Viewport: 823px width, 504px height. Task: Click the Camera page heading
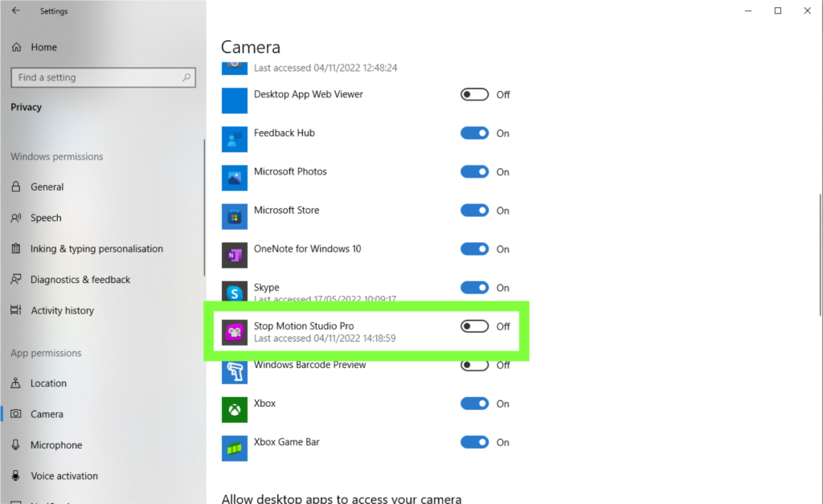pos(251,47)
